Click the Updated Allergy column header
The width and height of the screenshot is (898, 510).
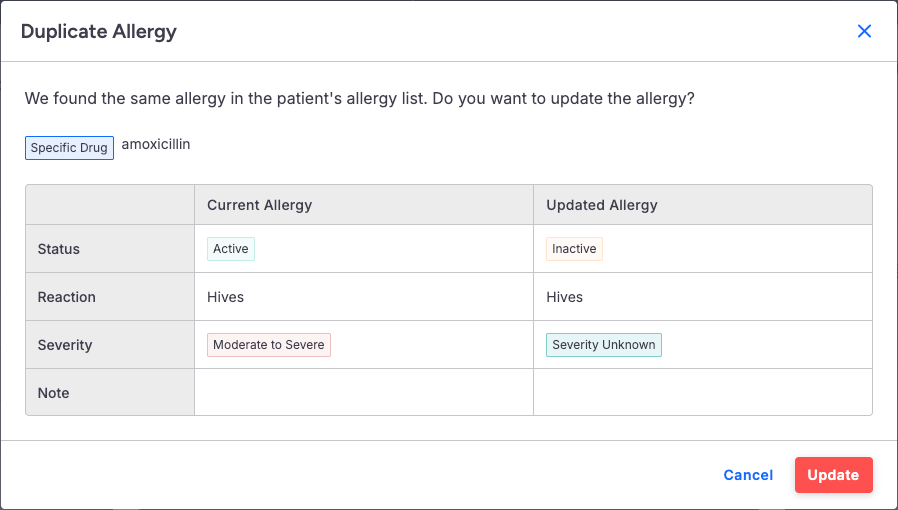pos(602,205)
